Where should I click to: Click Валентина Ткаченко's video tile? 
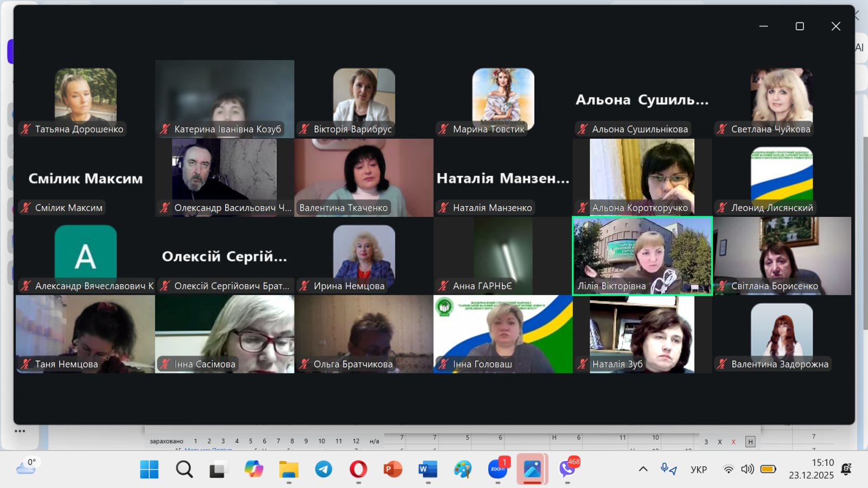(363, 178)
